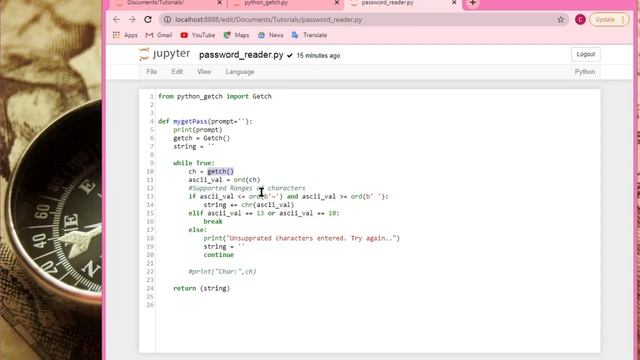Open the Translate bookmark
Screen dimensions: 640x360
(x=309, y=35)
